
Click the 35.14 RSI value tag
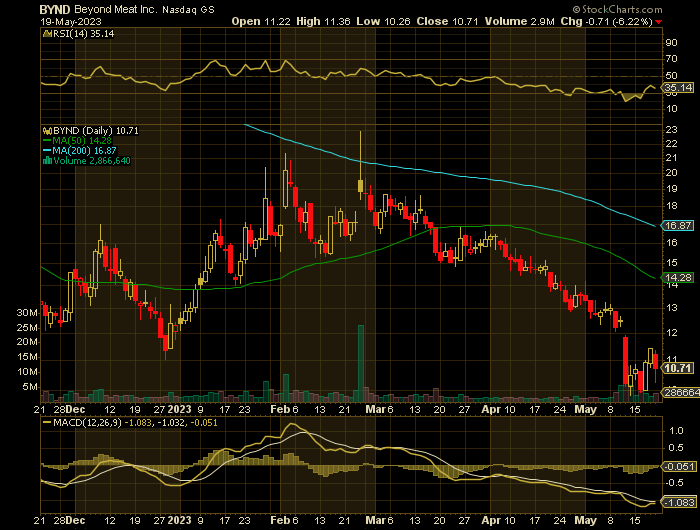(678, 88)
